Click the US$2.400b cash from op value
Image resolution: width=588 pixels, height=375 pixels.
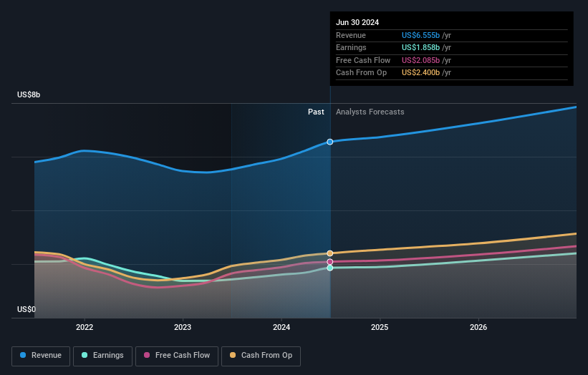click(x=420, y=73)
